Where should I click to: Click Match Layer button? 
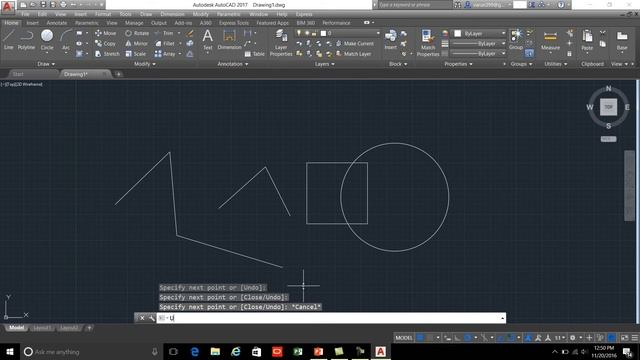tap(353, 54)
